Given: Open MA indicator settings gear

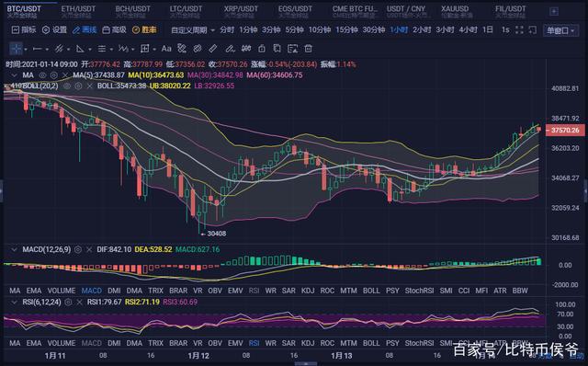Looking at the screenshot, I should tap(53, 75).
